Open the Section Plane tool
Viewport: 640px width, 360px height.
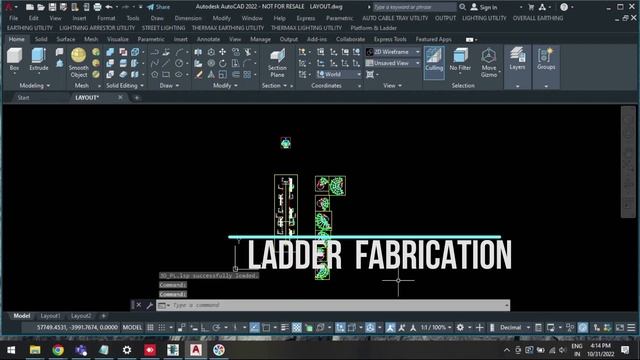coord(277,63)
